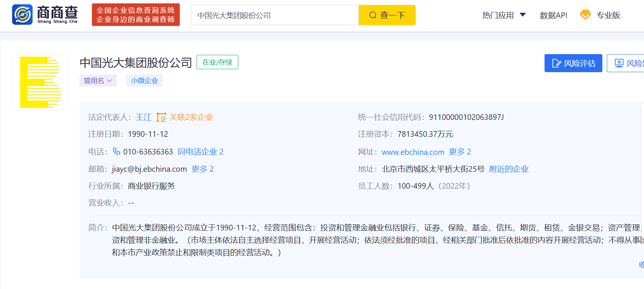This screenshot has width=644, height=289.
Task: Click the phone icon beside 010-63636363
Action: 117,151
